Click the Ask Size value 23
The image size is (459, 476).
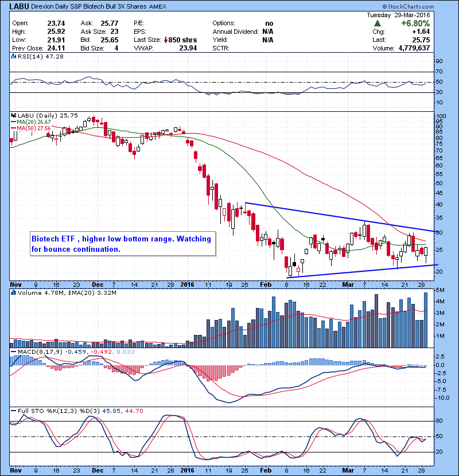[114, 32]
